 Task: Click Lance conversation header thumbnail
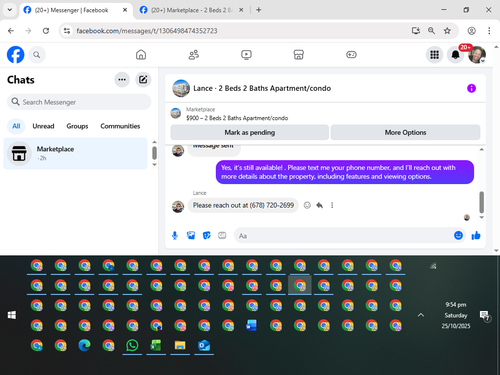[x=181, y=88]
